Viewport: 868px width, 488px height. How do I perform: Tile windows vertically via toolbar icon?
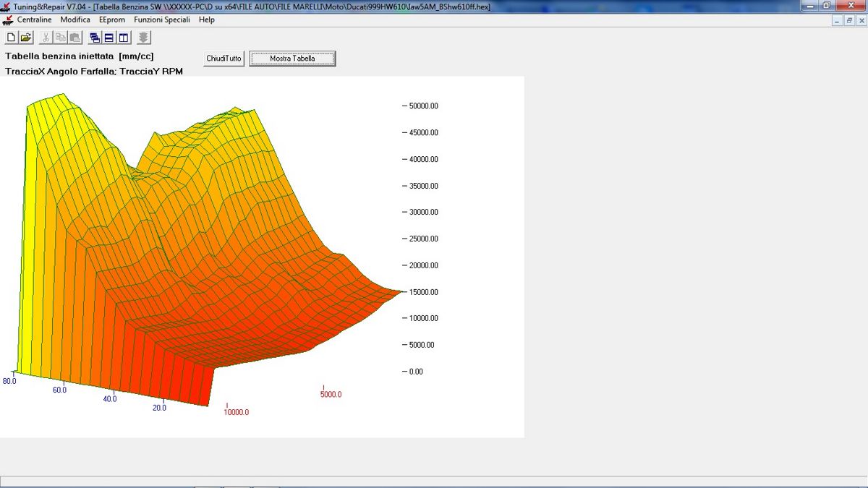(124, 38)
